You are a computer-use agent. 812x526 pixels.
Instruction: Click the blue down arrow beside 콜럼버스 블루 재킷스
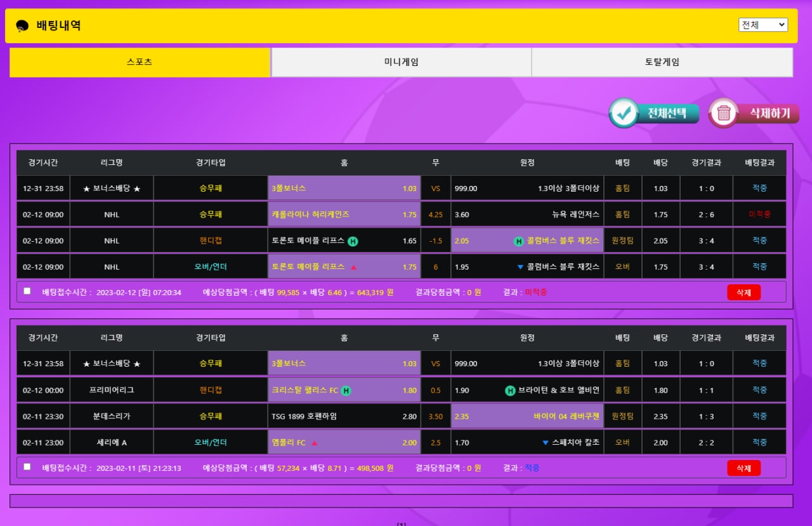point(520,267)
